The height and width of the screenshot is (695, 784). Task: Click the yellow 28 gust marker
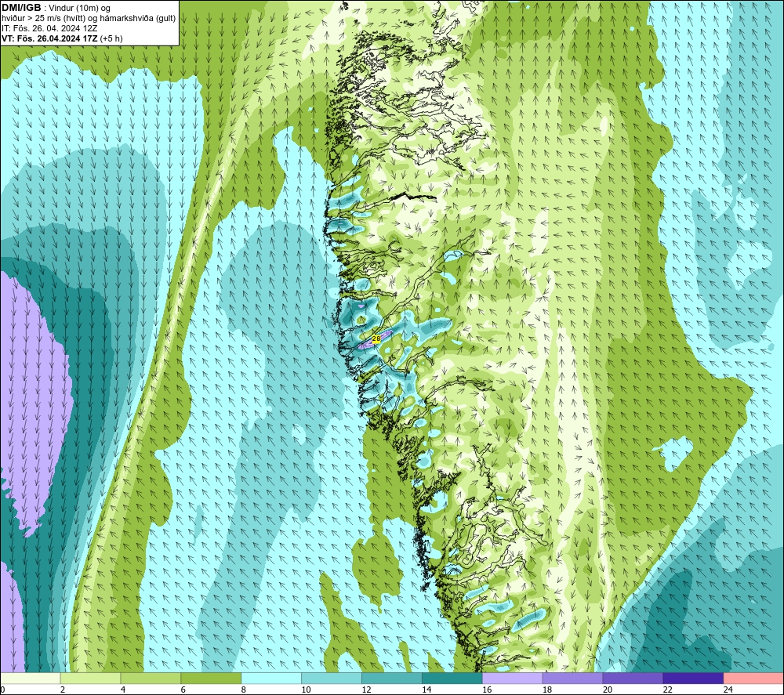click(x=376, y=338)
